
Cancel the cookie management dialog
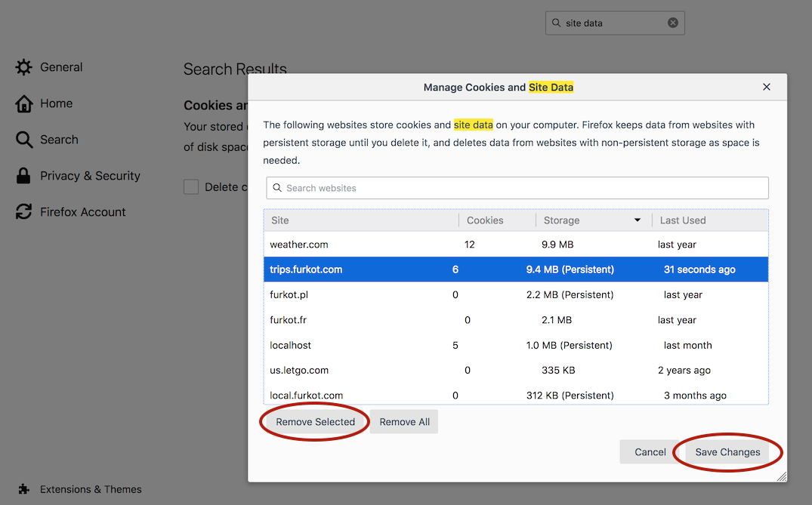click(x=650, y=452)
